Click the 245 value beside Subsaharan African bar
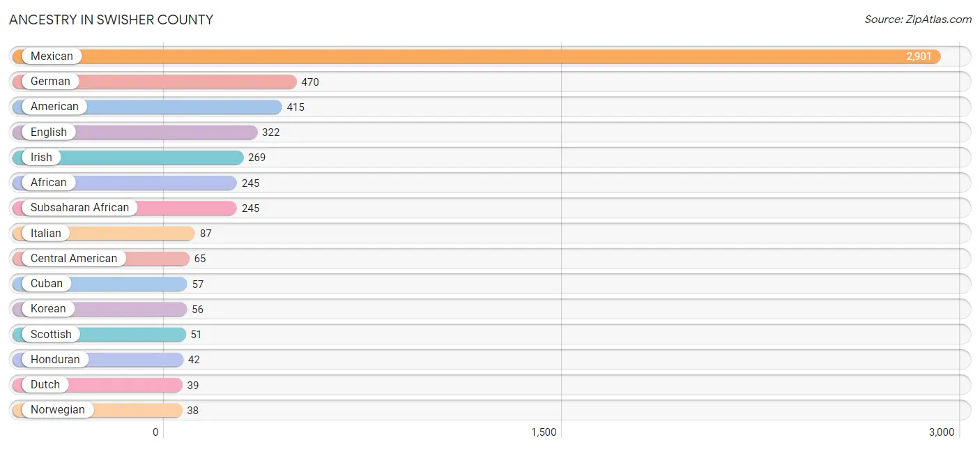This screenshot has height=449, width=980. click(250, 208)
